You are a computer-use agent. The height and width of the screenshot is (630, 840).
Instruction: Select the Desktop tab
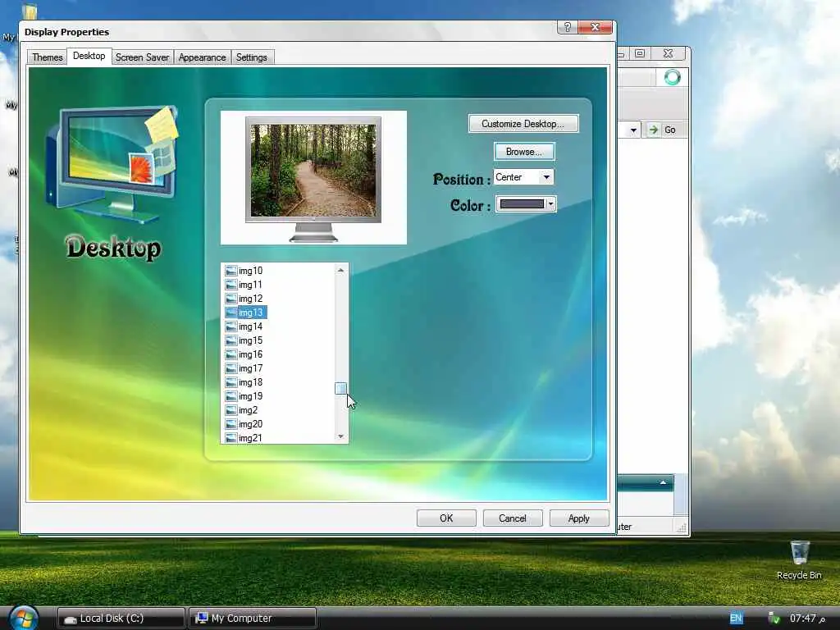[x=89, y=56]
